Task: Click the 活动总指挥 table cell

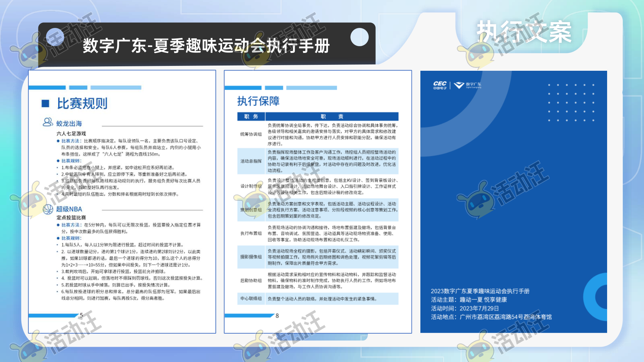Action: click(251, 161)
